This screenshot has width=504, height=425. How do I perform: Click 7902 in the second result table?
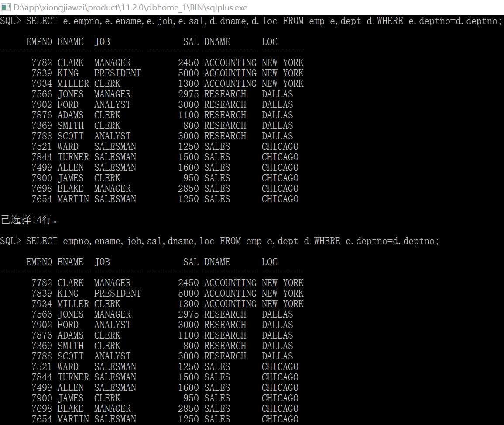point(42,325)
